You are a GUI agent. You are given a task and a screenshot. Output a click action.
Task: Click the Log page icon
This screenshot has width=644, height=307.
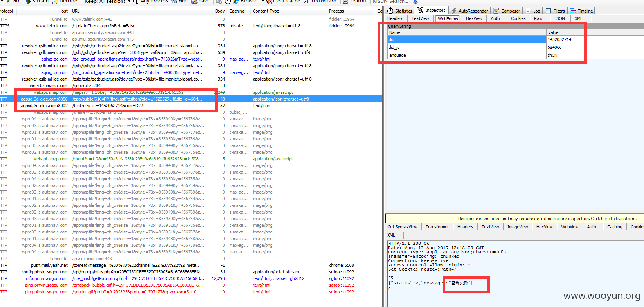(528, 11)
